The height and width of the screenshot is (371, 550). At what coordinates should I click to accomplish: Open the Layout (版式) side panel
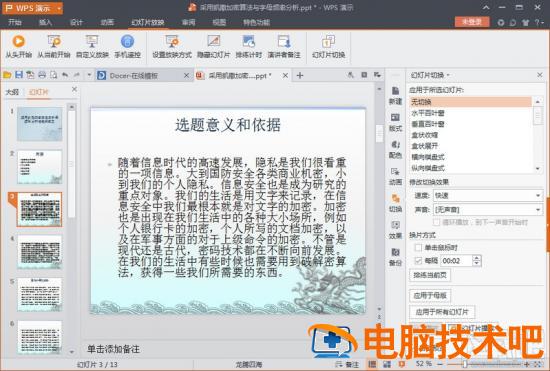[x=395, y=122]
